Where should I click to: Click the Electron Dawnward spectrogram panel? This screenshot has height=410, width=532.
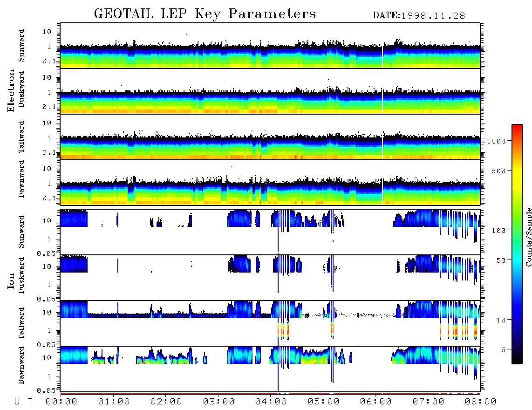click(x=270, y=182)
